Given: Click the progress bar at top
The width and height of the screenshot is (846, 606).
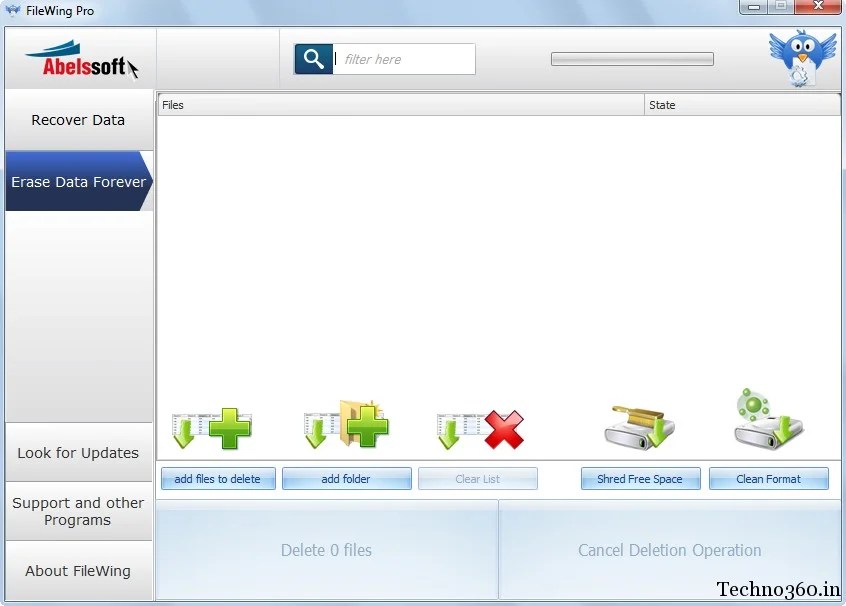Looking at the screenshot, I should pos(632,59).
